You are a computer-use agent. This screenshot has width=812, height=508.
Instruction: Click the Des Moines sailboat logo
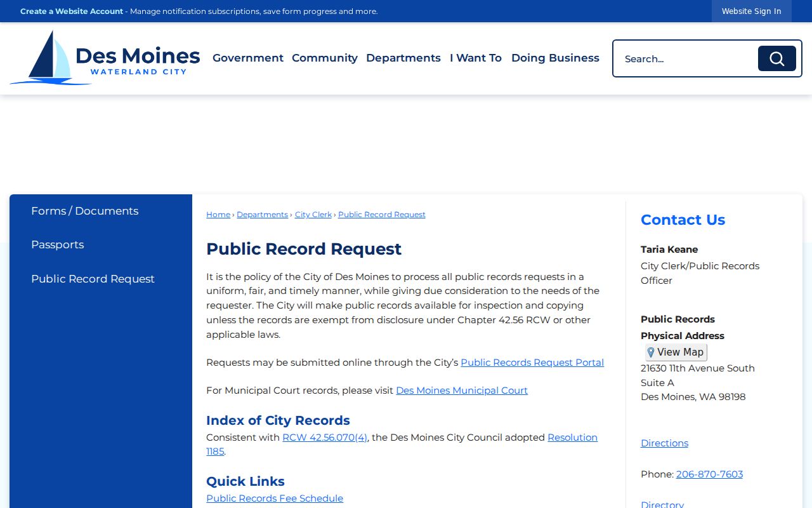click(x=105, y=58)
